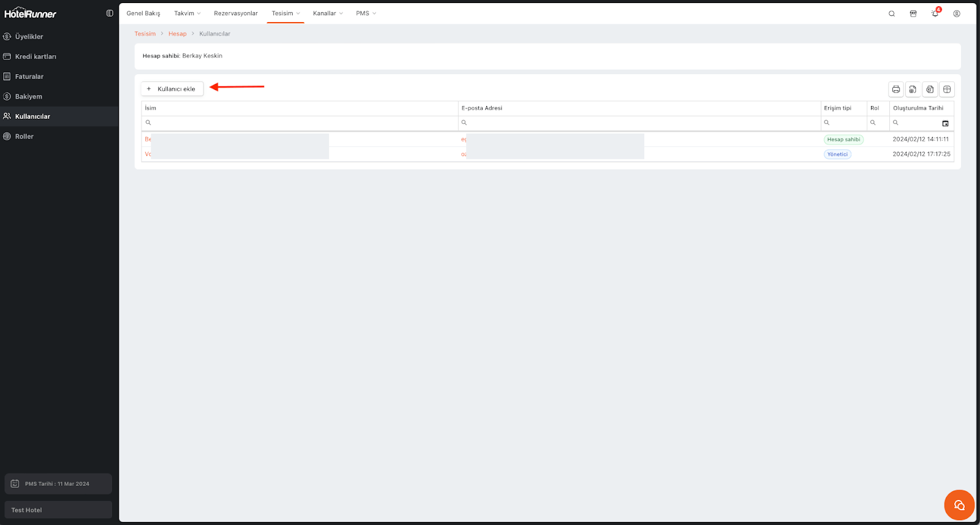This screenshot has width=980, height=525.
Task: Open the calendar picker in Oluşturulma Tarihi filter
Action: point(945,123)
